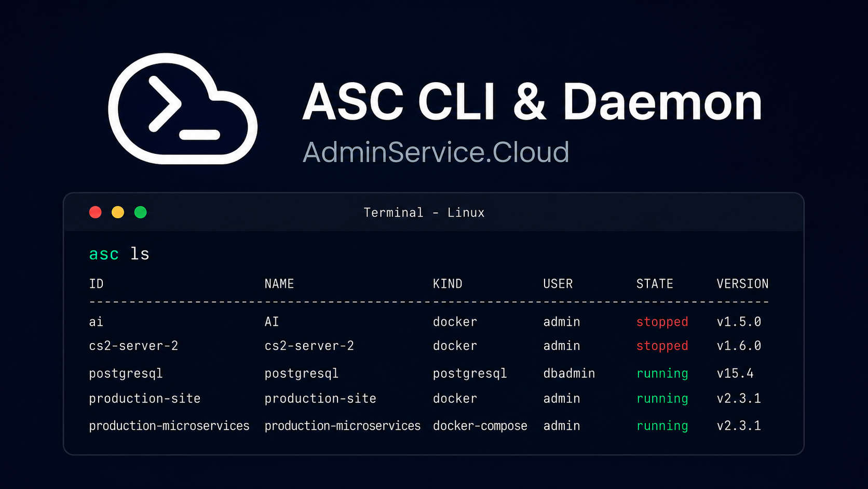Click the USER column header
The image size is (868, 489).
(x=558, y=284)
